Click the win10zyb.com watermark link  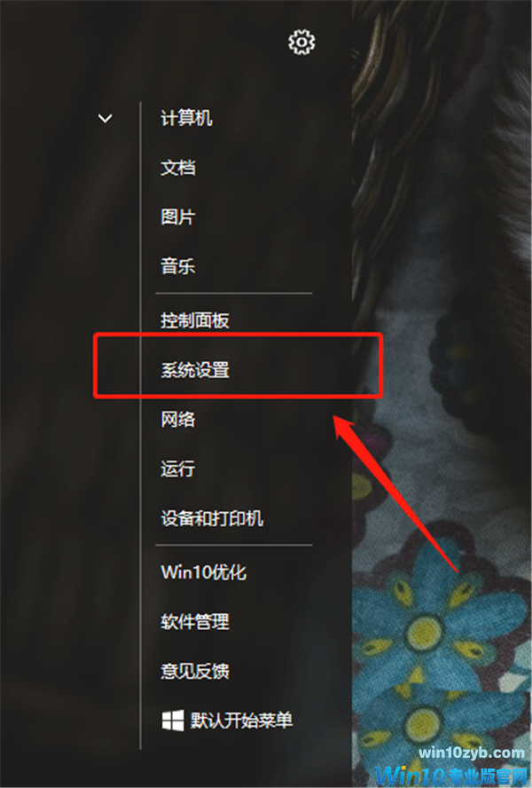(x=472, y=753)
